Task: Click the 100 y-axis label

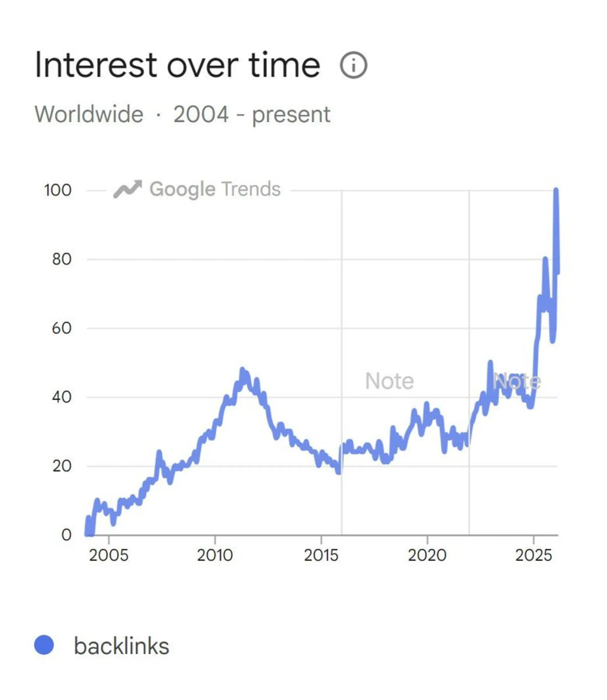Action: point(58,190)
